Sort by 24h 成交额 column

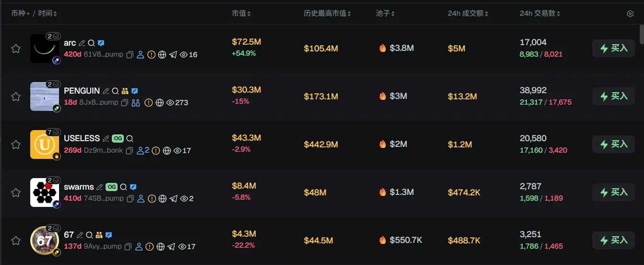pyautogui.click(x=468, y=13)
